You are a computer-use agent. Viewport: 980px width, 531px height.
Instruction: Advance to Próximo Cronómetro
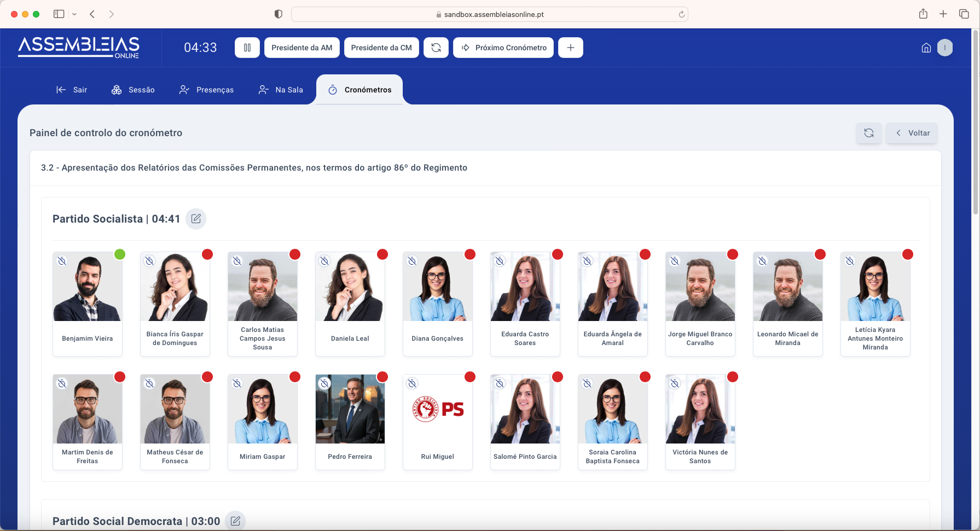[x=503, y=48]
